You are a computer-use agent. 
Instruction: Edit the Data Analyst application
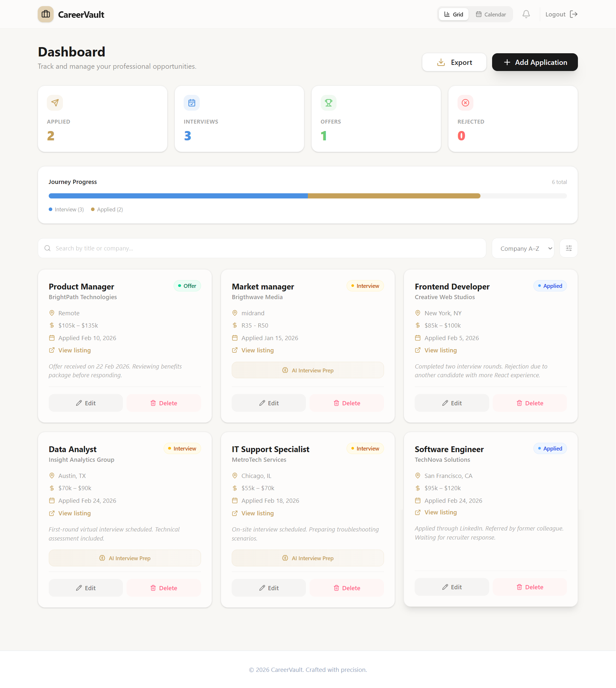coord(86,588)
